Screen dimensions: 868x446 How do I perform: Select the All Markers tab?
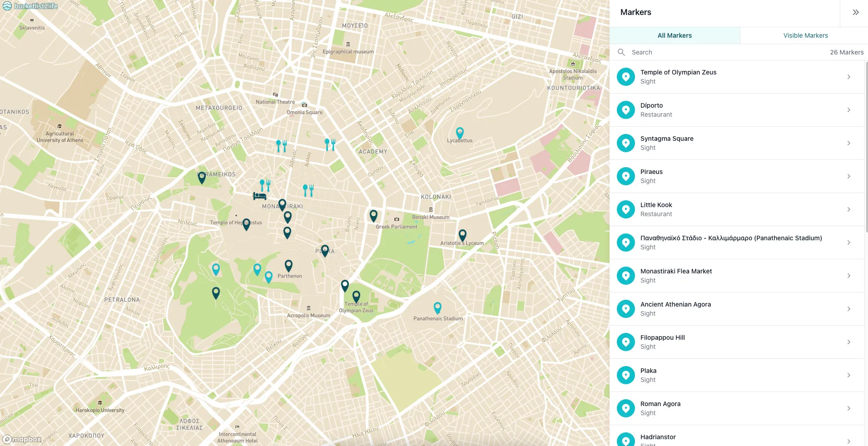(675, 35)
